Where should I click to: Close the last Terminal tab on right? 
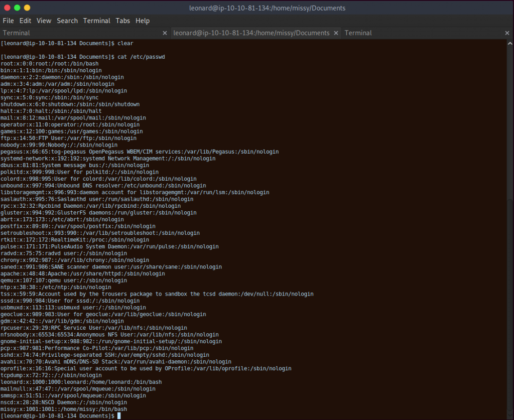pos(507,33)
